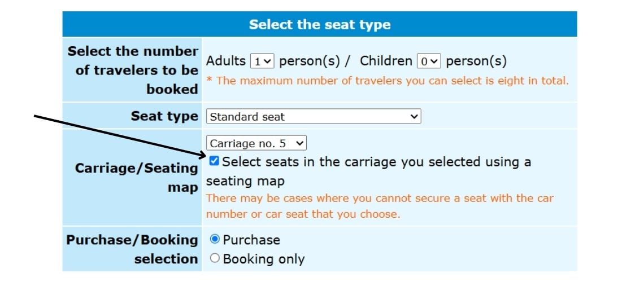The image size is (644, 282).
Task: Choose the Booking only radio button
Action: 215,258
